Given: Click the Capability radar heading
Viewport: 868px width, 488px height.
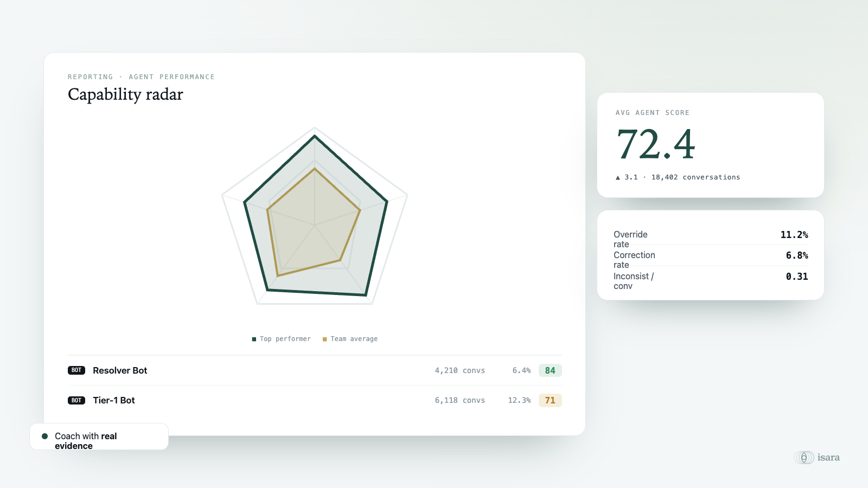Looking at the screenshot, I should 125,95.
